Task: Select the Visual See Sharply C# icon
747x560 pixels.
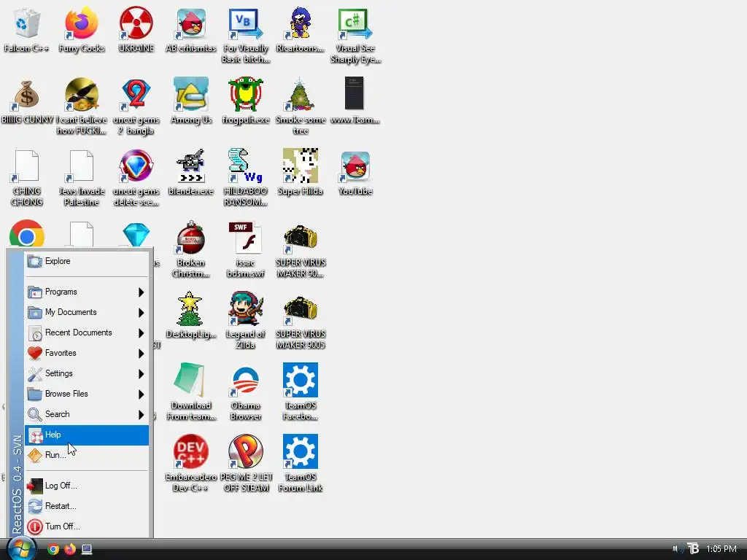Action: 355,24
